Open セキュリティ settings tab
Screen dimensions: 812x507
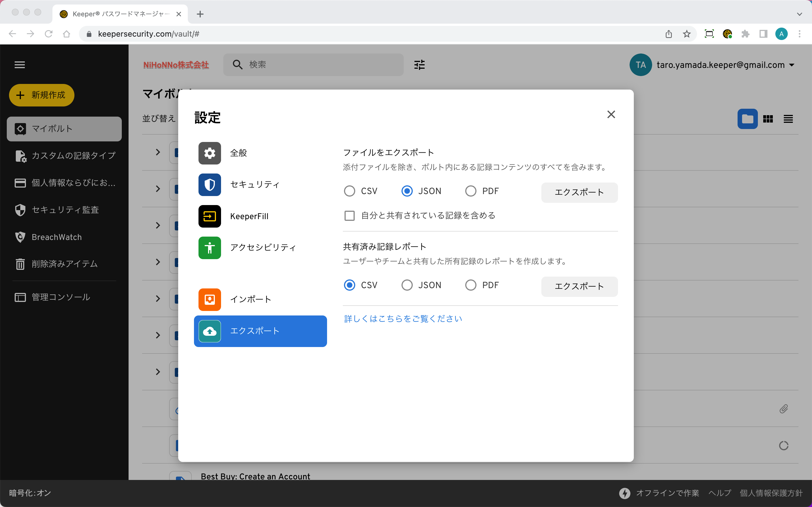pyautogui.click(x=255, y=185)
